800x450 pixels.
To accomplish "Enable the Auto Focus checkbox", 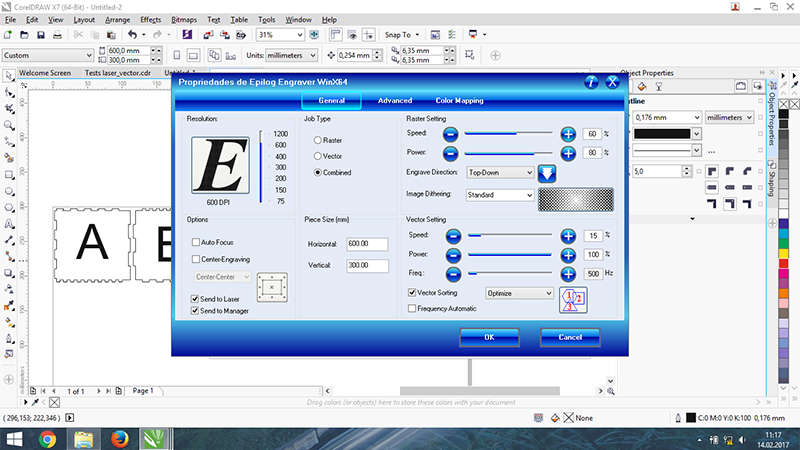I will [x=195, y=242].
